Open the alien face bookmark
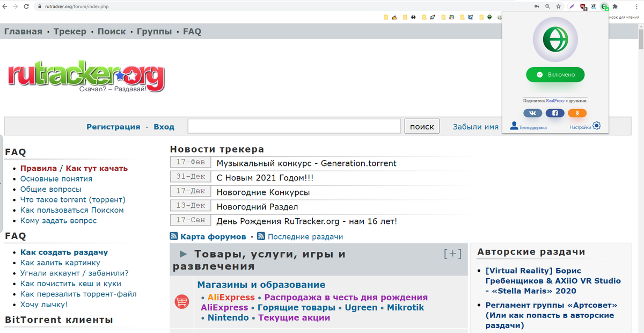The width and height of the screenshot is (644, 333). tap(489, 17)
